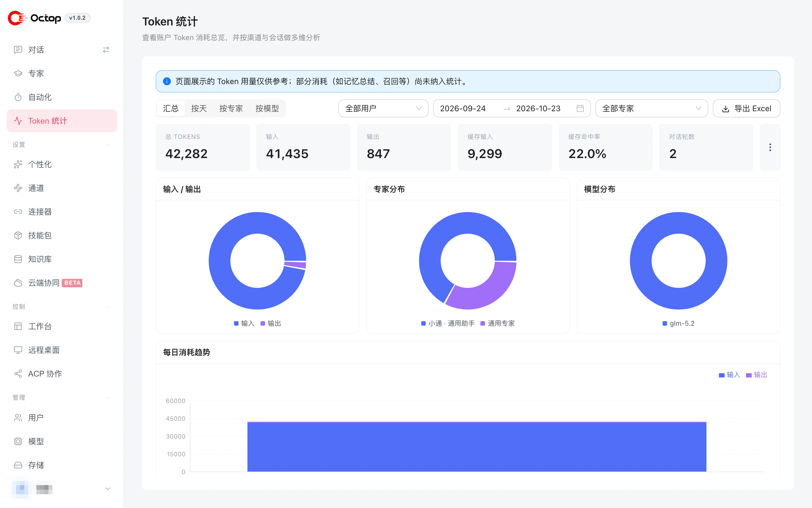Toggle 输入 legend in 输入 / 输出 donut

coord(244,323)
